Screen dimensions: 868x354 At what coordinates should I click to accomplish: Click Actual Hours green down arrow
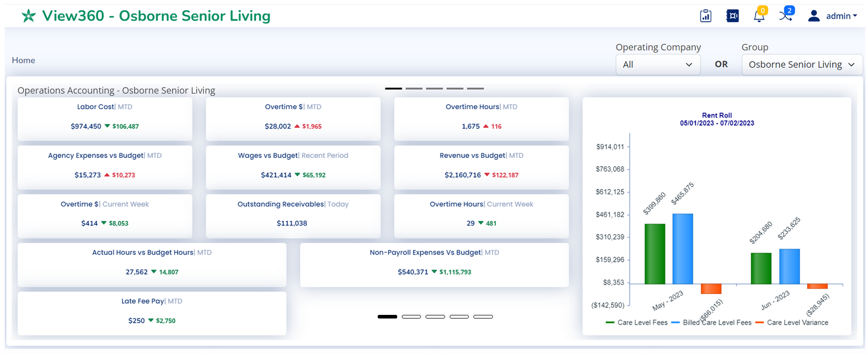coord(153,271)
